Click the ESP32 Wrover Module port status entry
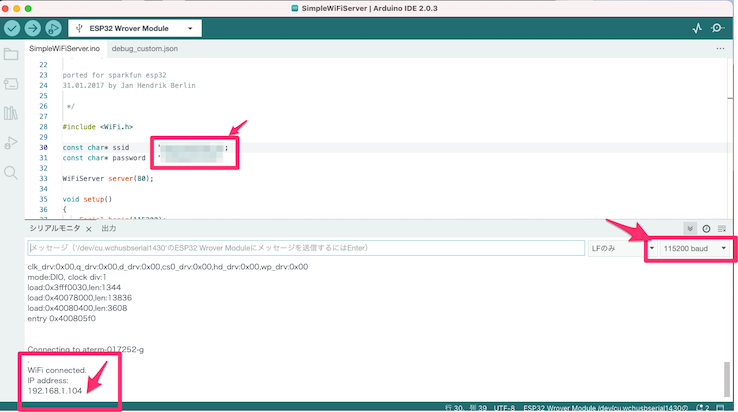The image size is (738, 412). (606, 408)
